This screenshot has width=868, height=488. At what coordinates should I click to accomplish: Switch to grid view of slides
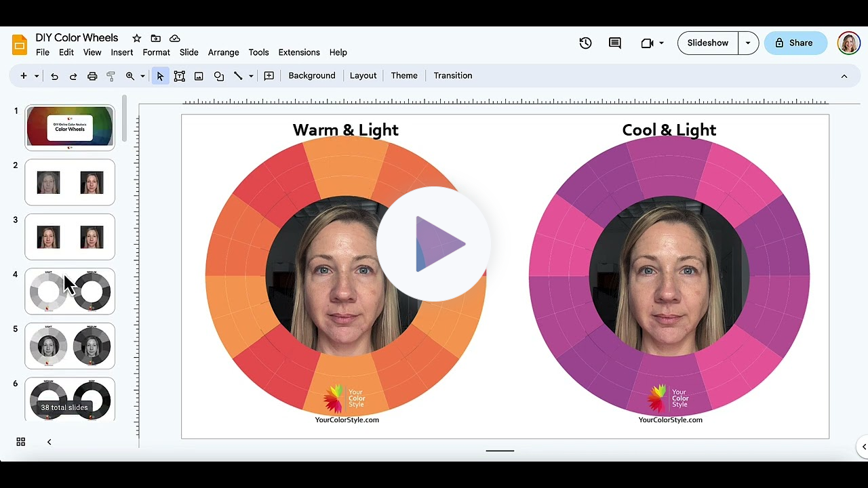[21, 442]
